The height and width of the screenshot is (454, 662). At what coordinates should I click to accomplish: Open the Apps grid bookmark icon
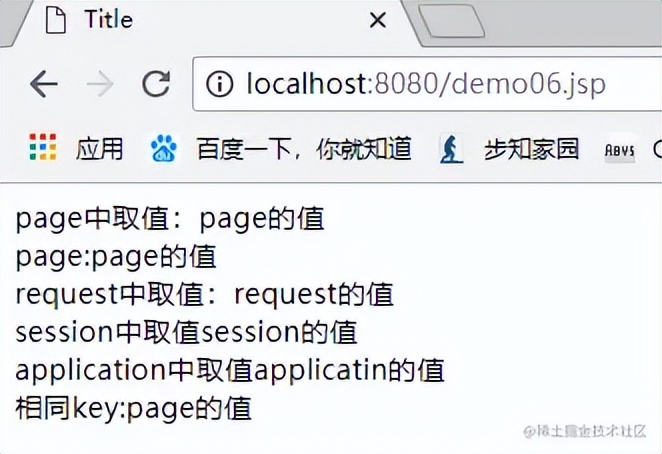click(x=43, y=147)
